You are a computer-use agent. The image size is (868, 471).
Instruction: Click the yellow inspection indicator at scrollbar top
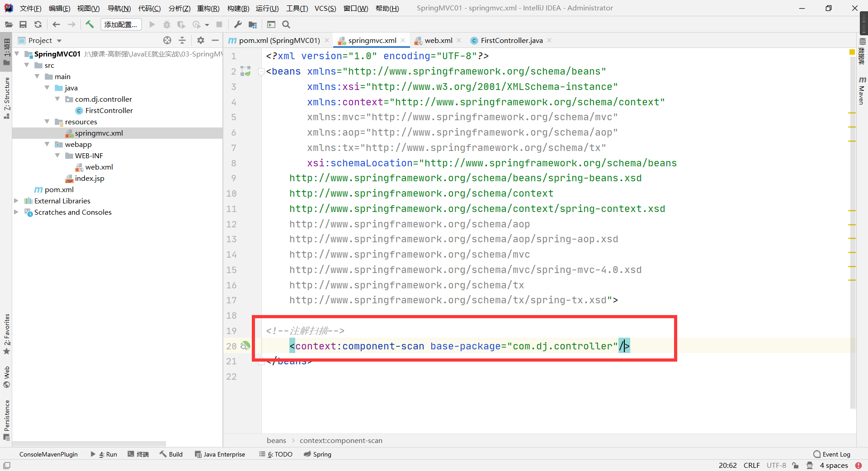[x=852, y=52]
